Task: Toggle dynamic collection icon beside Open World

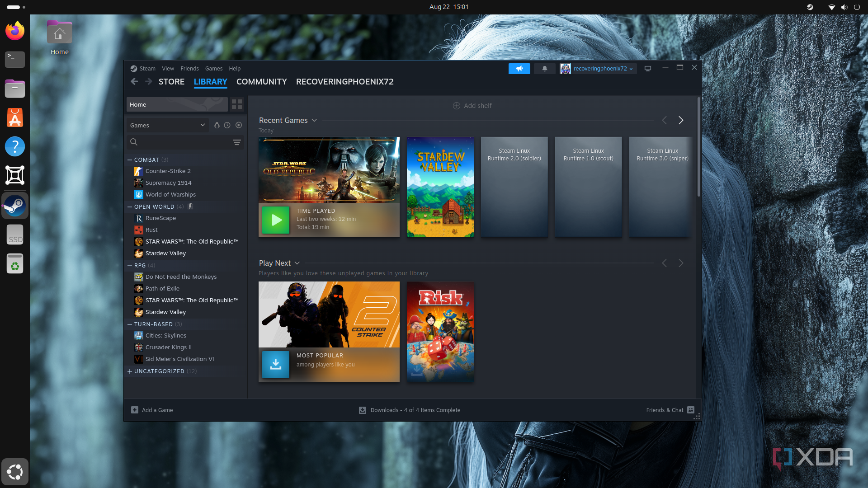Action: pyautogui.click(x=190, y=206)
